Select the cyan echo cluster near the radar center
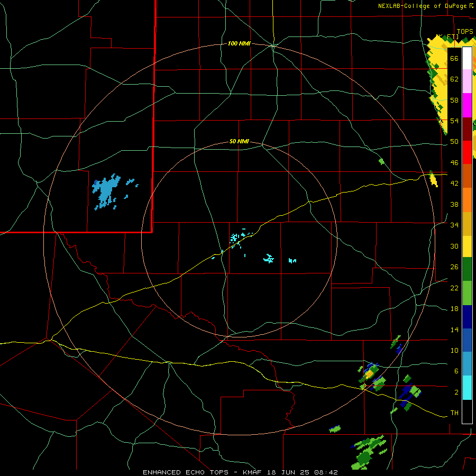This screenshot has height=476, width=476. pyautogui.click(x=237, y=237)
